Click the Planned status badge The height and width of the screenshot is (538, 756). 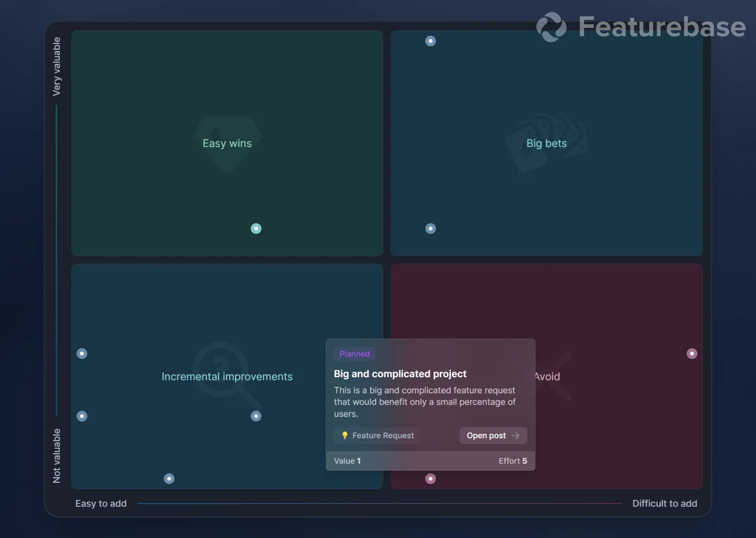tap(355, 354)
